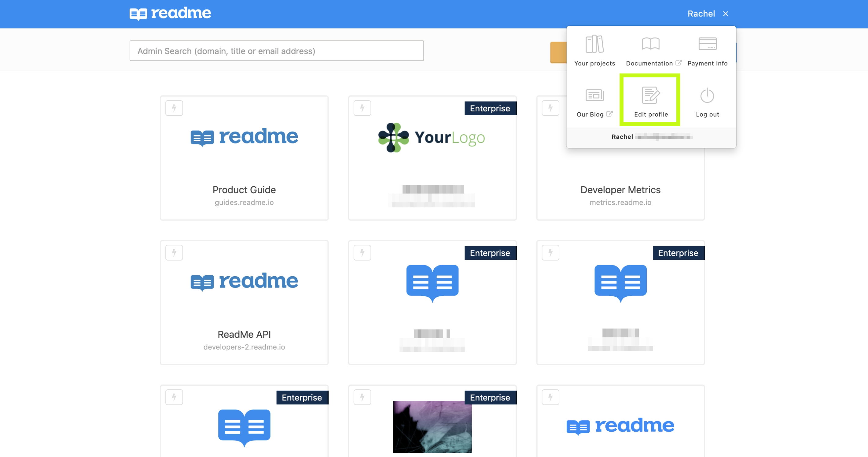The height and width of the screenshot is (457, 868).
Task: Collapse the Rachel user menu
Action: 701,13
